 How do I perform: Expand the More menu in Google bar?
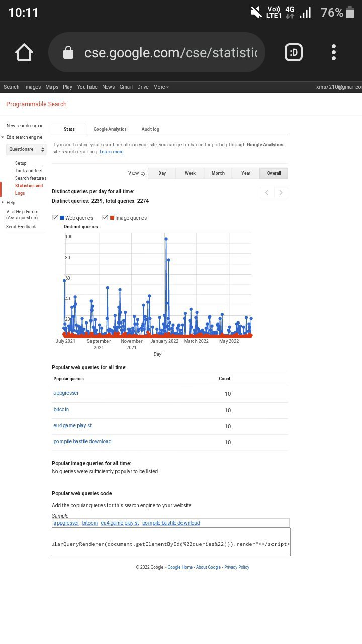pyautogui.click(x=161, y=87)
